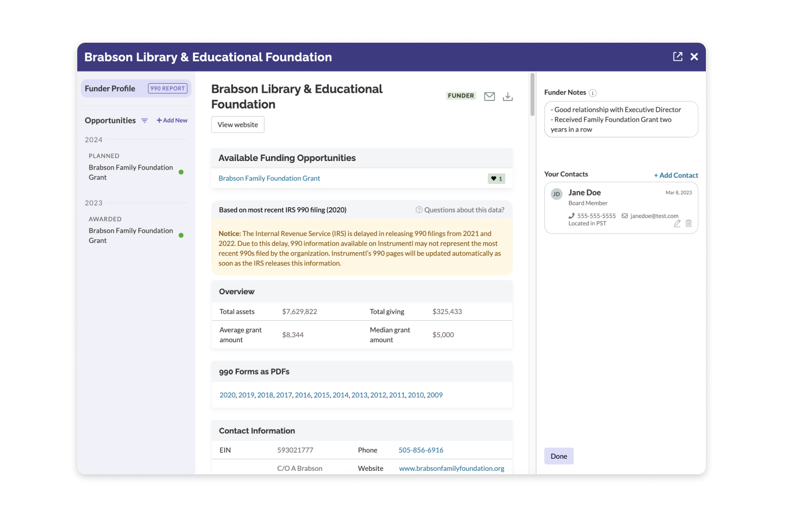Delete Jane Doe contact trash icon
The image size is (812, 517).
point(689,223)
